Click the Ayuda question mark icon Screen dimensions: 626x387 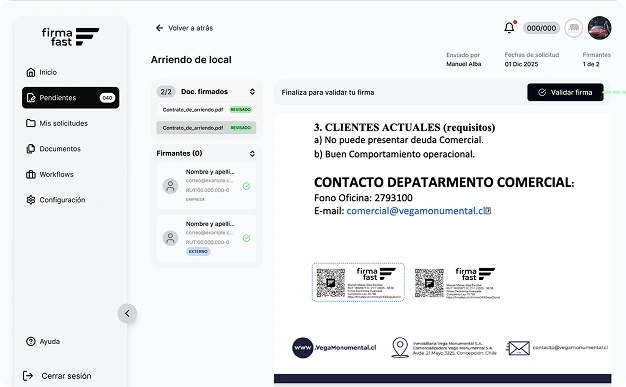tap(31, 341)
